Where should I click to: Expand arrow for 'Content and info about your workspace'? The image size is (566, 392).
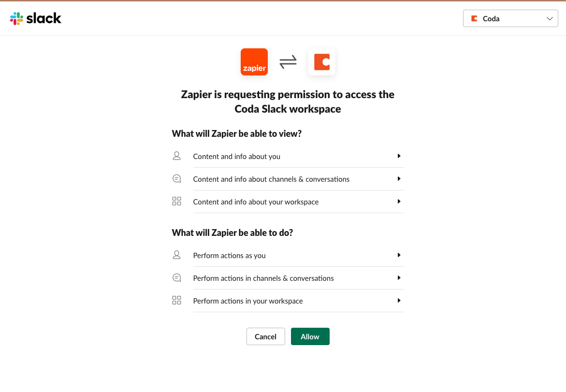point(399,202)
